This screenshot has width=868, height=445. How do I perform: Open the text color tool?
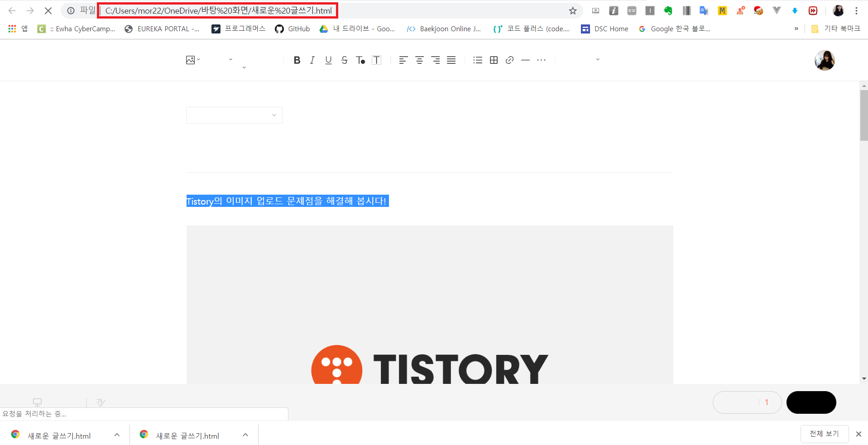tap(360, 60)
